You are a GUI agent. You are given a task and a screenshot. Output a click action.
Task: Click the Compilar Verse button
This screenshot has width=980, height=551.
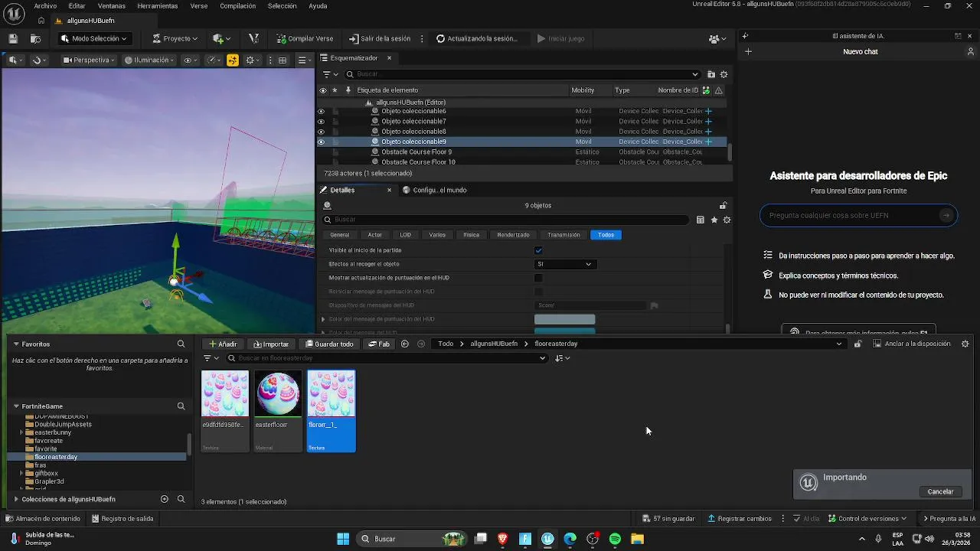pyautogui.click(x=304, y=38)
